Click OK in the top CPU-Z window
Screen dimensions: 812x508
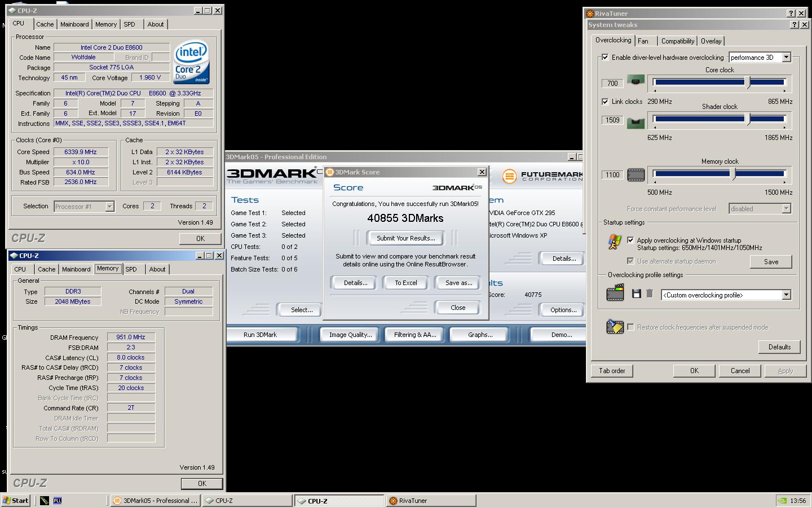click(x=200, y=239)
